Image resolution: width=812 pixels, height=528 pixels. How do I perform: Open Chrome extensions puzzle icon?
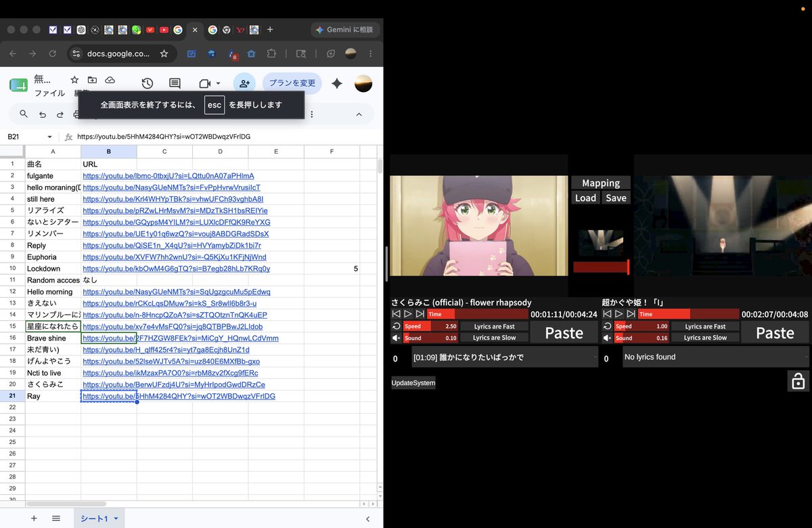click(x=271, y=53)
